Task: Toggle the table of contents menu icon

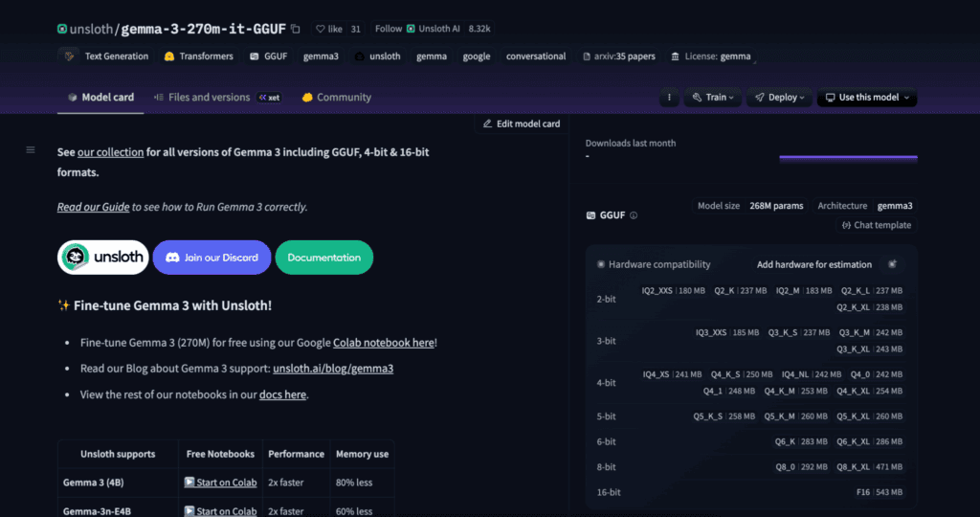Action: click(x=30, y=150)
